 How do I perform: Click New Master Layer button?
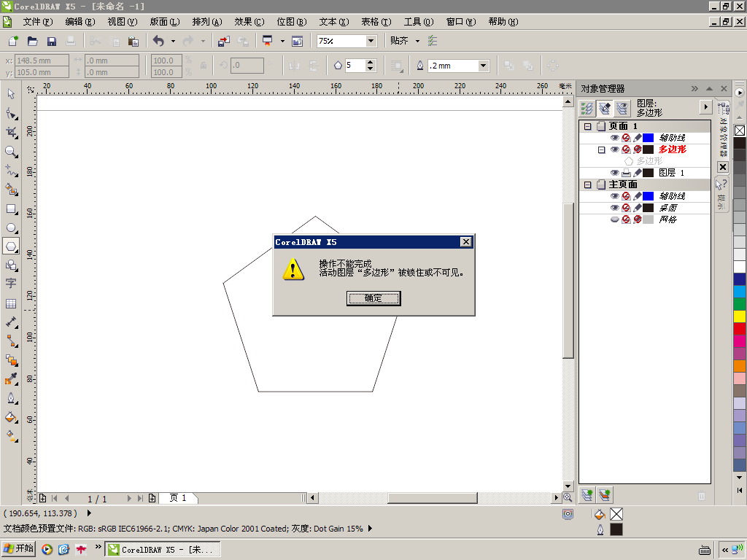pos(605,495)
